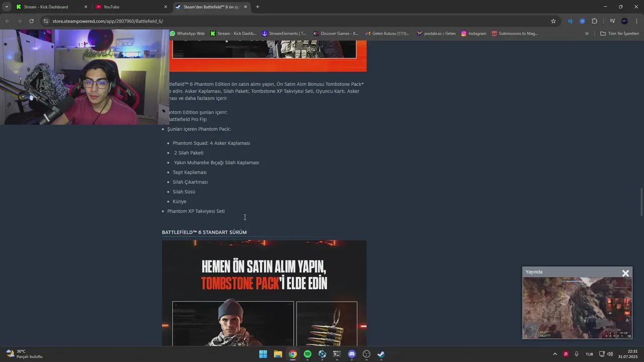Screen dimensions: 644x362
Task: Open File Explorer from taskbar
Action: click(278, 354)
